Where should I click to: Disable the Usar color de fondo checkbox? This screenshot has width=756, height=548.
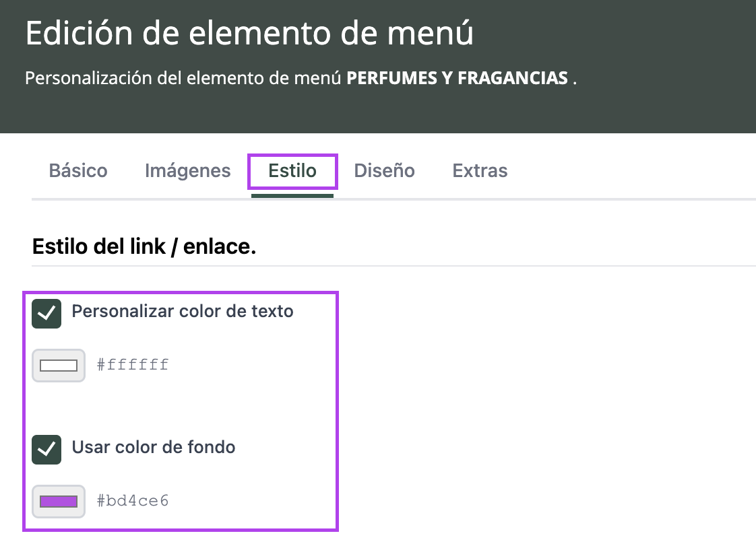pos(46,450)
